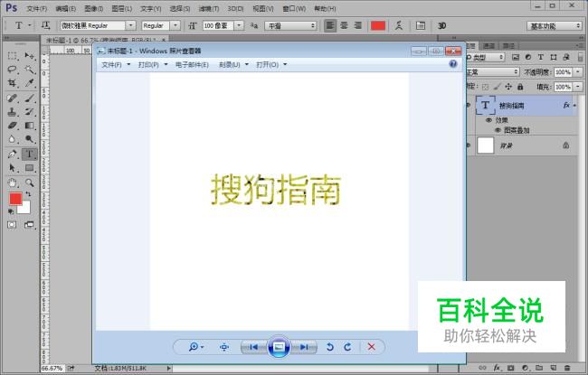Filter layers by type layers (T icon)
Viewport: 588px width, 375px height.
(x=540, y=57)
